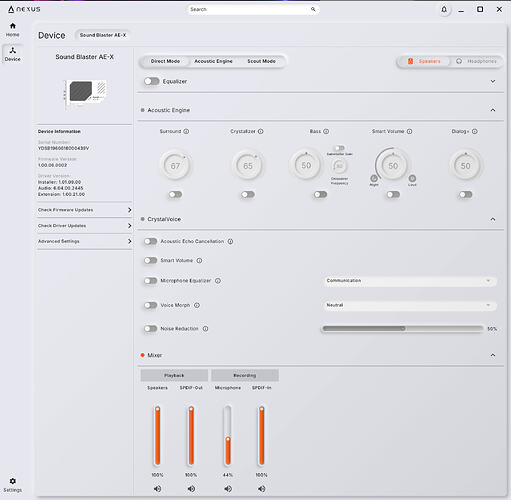Enable the Equalizer toggle
Image resolution: width=511 pixels, height=500 pixels.
coord(152,81)
